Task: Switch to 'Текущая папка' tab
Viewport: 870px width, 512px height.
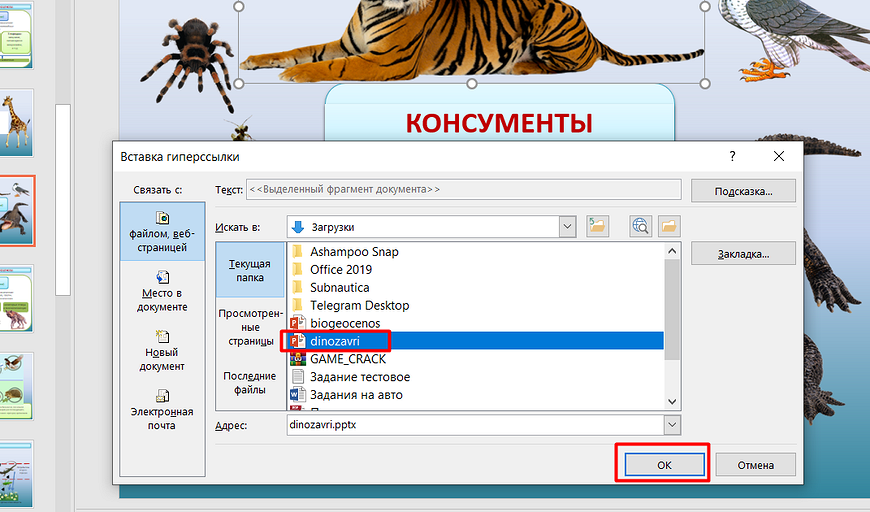Action: tap(250, 270)
